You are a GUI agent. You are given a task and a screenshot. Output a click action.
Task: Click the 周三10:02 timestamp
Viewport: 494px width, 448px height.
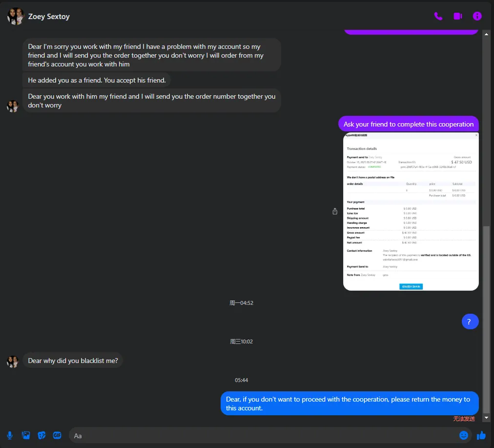click(x=241, y=341)
